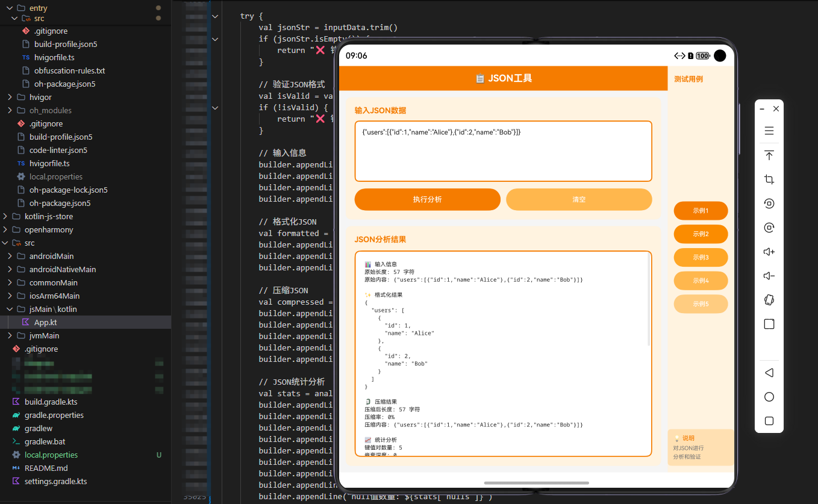Click the 清空 clear button
This screenshot has width=818, height=504.
[579, 199]
